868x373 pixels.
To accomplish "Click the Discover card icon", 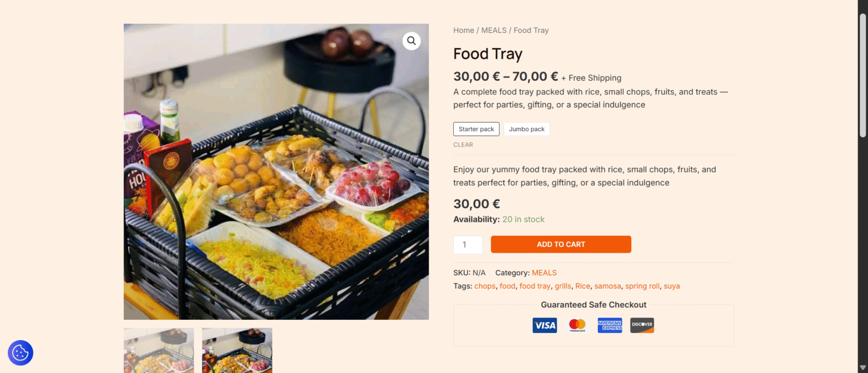I will coord(642,325).
